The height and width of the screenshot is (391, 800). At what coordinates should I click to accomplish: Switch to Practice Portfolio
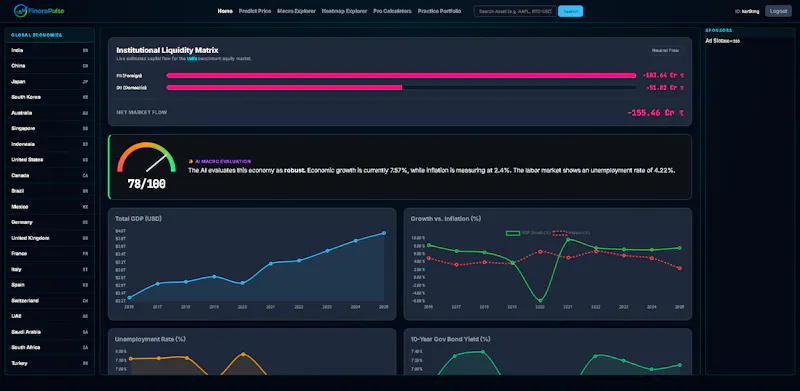(439, 11)
